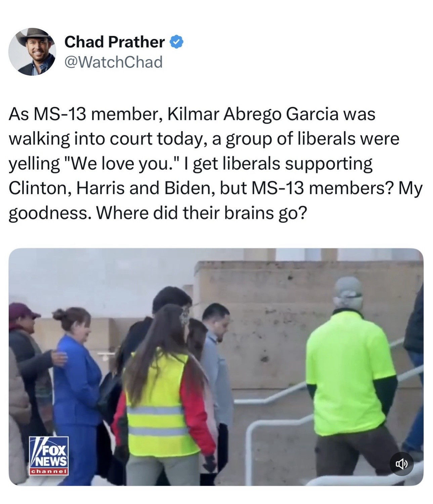
Task: Click the blue verified badge
Action: point(177,42)
